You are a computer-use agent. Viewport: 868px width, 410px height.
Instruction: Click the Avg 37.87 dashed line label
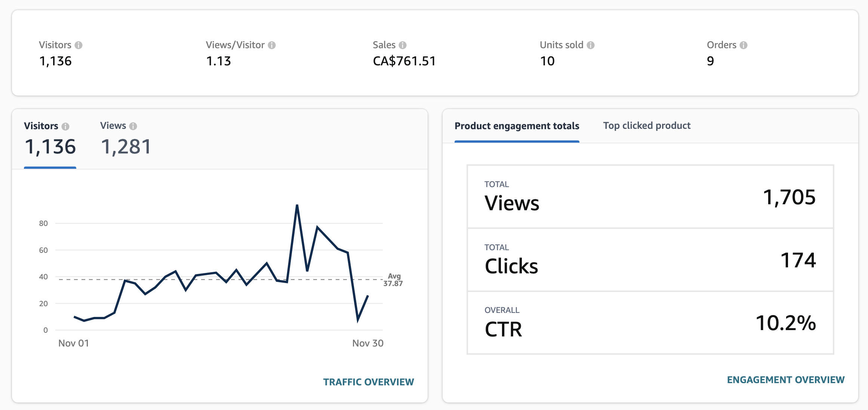(393, 280)
